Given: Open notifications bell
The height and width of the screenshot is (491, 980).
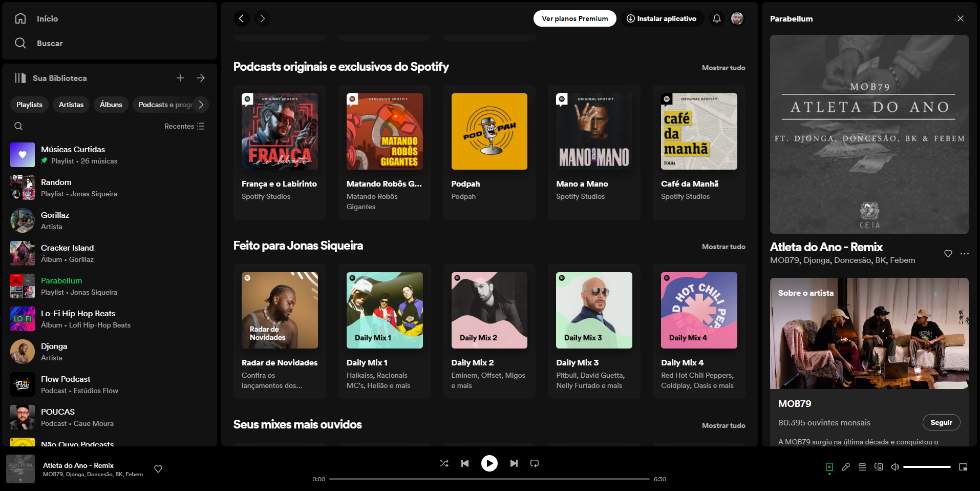Looking at the screenshot, I should (x=717, y=18).
